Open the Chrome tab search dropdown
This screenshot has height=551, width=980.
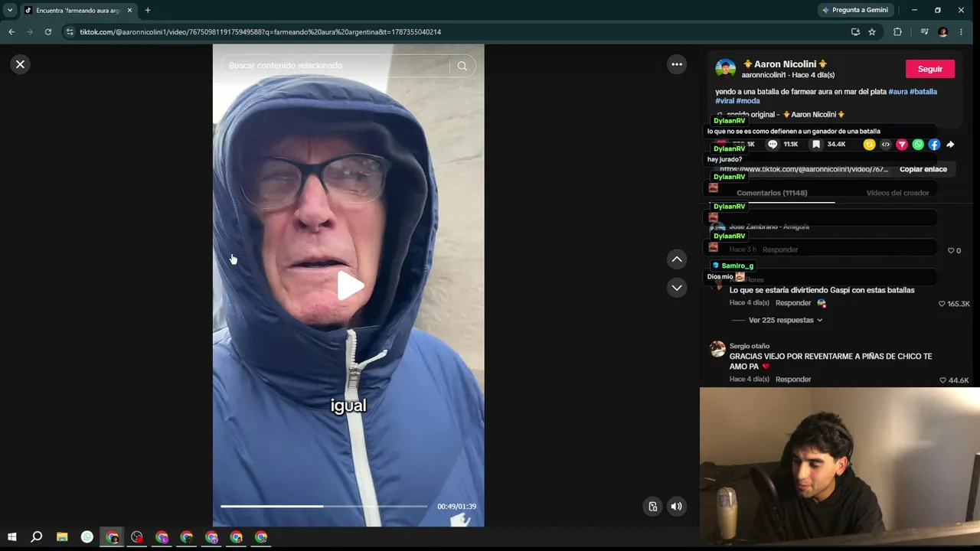(10, 10)
